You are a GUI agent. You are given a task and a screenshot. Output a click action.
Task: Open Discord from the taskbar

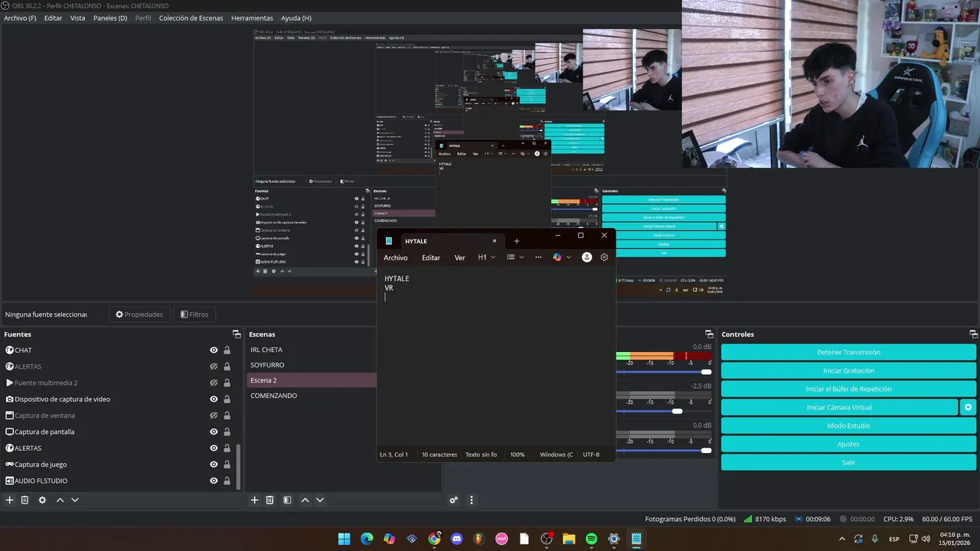tap(457, 539)
